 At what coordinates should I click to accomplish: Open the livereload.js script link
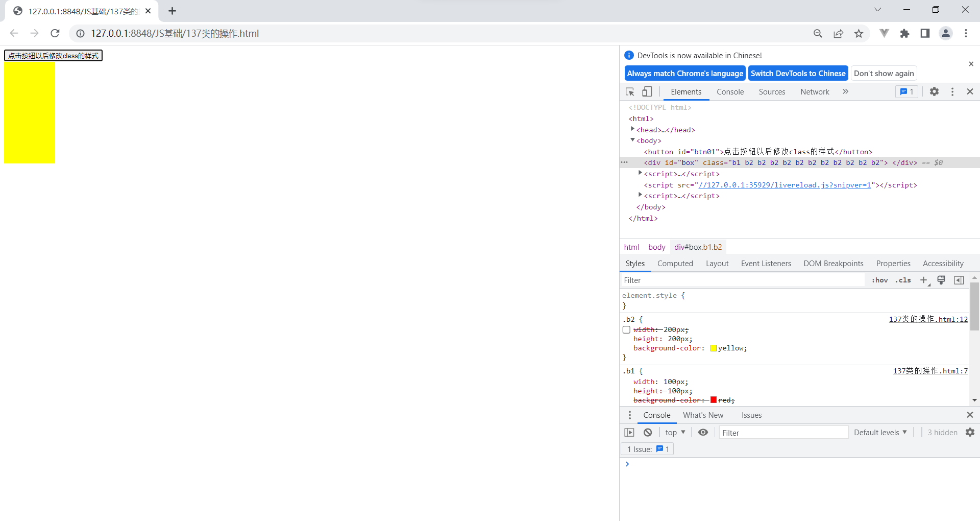[785, 185]
